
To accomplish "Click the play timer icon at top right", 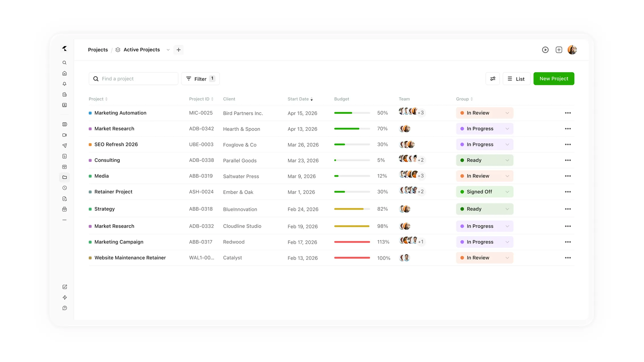I will (545, 50).
